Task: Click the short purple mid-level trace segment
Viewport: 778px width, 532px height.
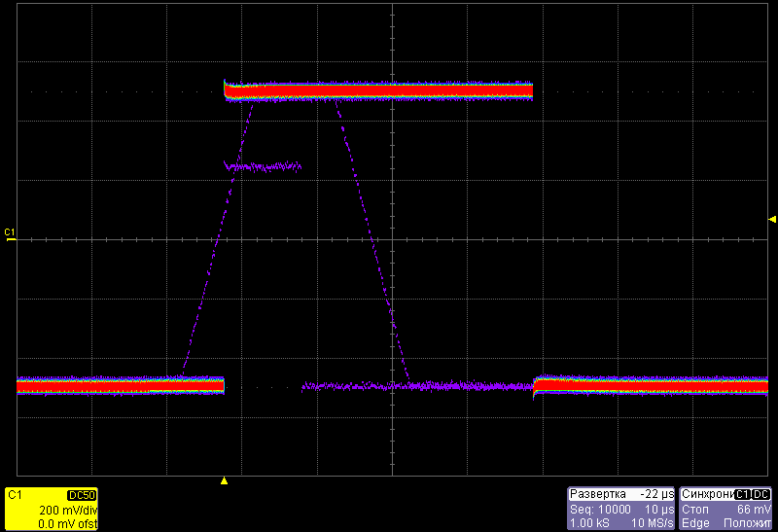Action: [263, 167]
